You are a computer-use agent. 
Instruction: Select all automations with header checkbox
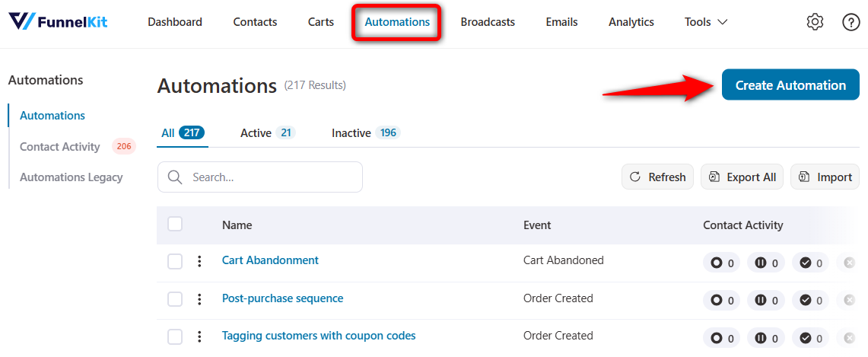tap(175, 224)
